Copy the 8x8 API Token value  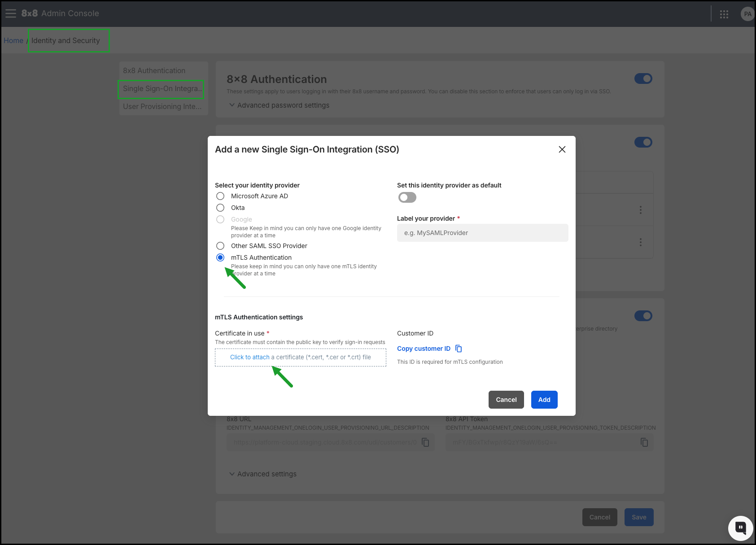644,442
